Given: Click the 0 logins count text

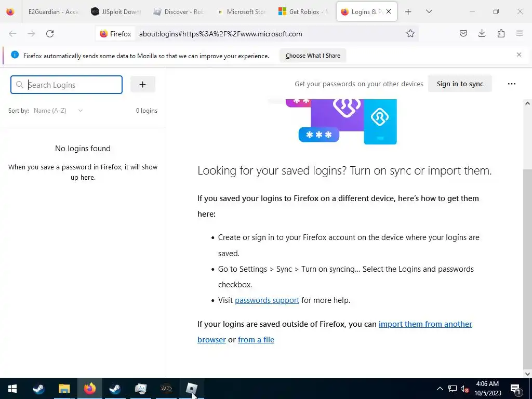Looking at the screenshot, I should point(147,111).
